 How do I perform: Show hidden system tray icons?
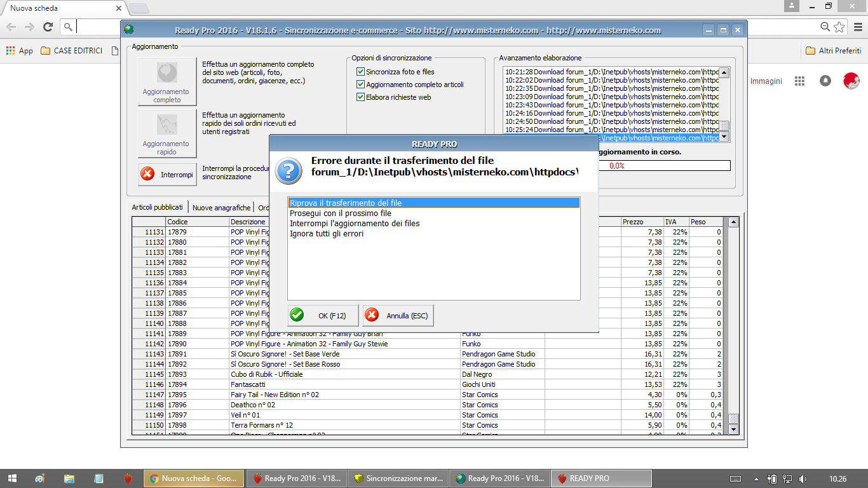(757, 478)
